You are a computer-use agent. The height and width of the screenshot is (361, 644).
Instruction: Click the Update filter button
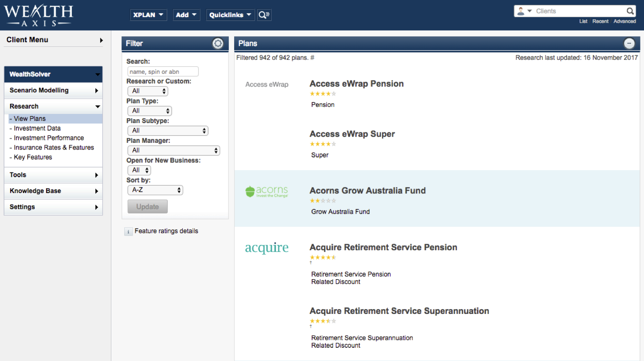147,207
